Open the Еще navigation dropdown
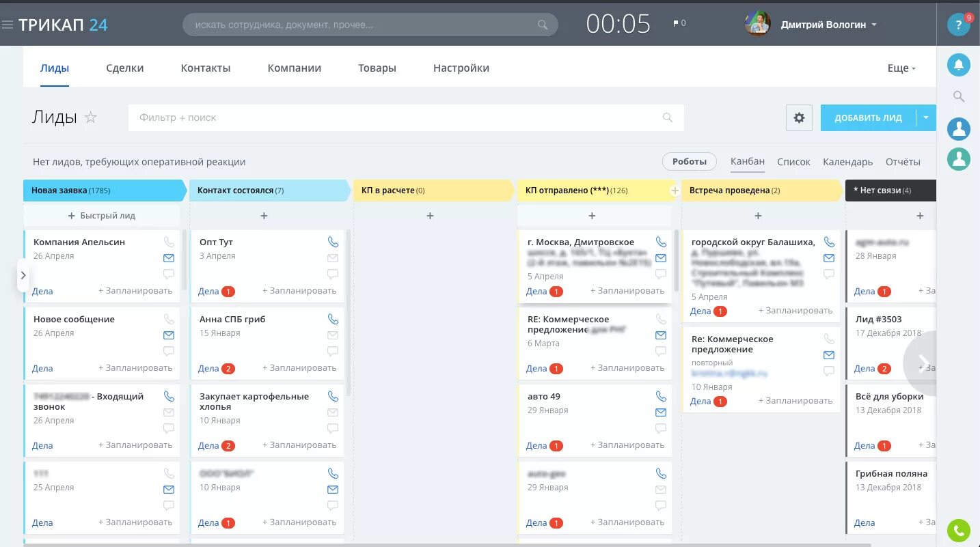980x547 pixels. tap(901, 68)
